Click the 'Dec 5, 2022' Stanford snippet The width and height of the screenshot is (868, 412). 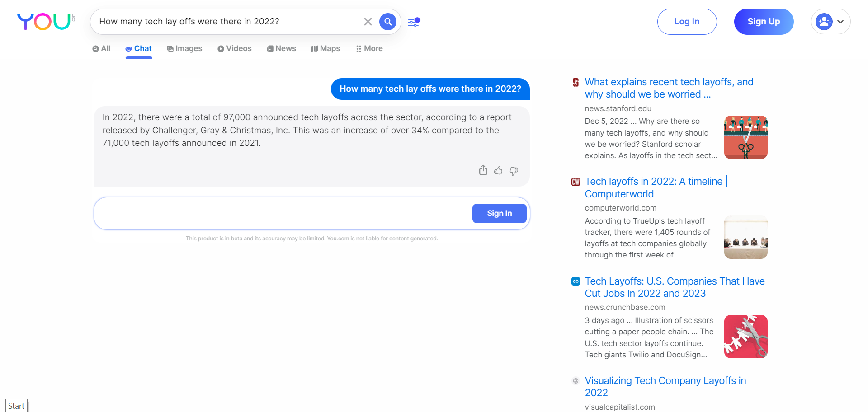(x=651, y=138)
